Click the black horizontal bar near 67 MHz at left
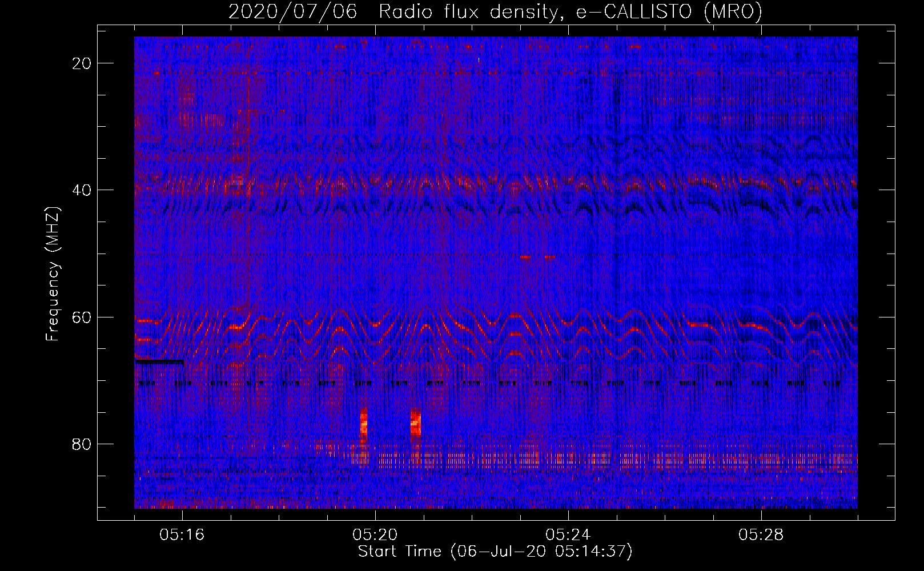Screen dimensions: 924x571 point(159,361)
